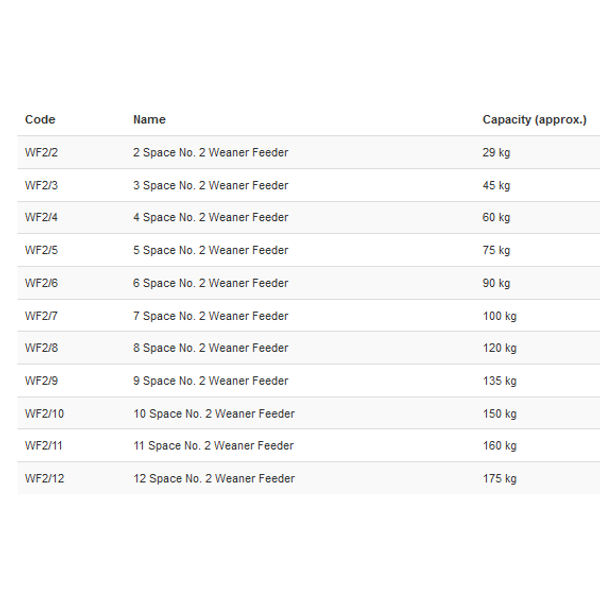The image size is (600, 600).
Task: Select the WF2/3 code cell
Action: tap(41, 186)
